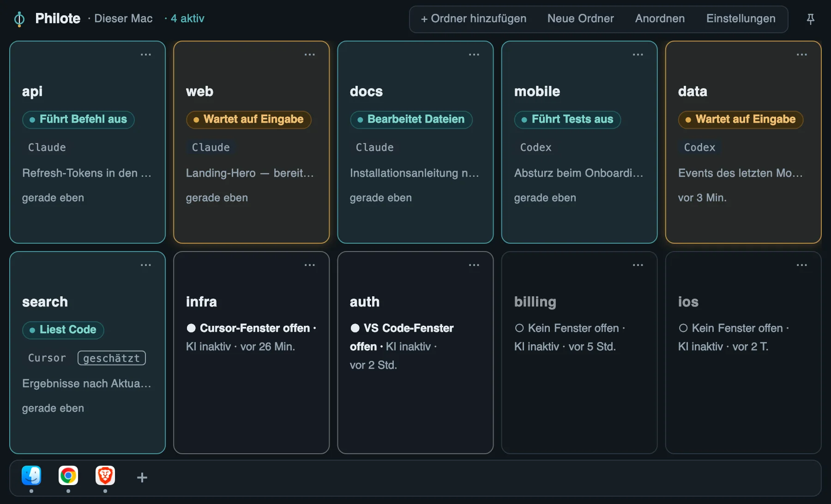
Task: Open the docs card three-dot menu
Action: click(x=474, y=54)
